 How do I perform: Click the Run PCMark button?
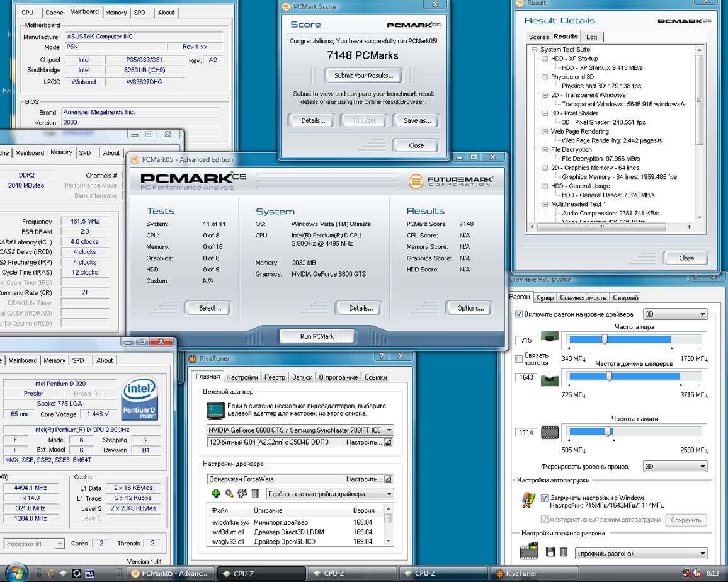click(317, 336)
